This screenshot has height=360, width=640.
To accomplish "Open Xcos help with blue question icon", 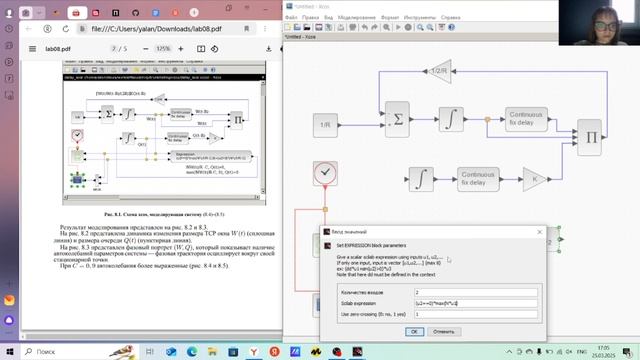I will coord(451,27).
